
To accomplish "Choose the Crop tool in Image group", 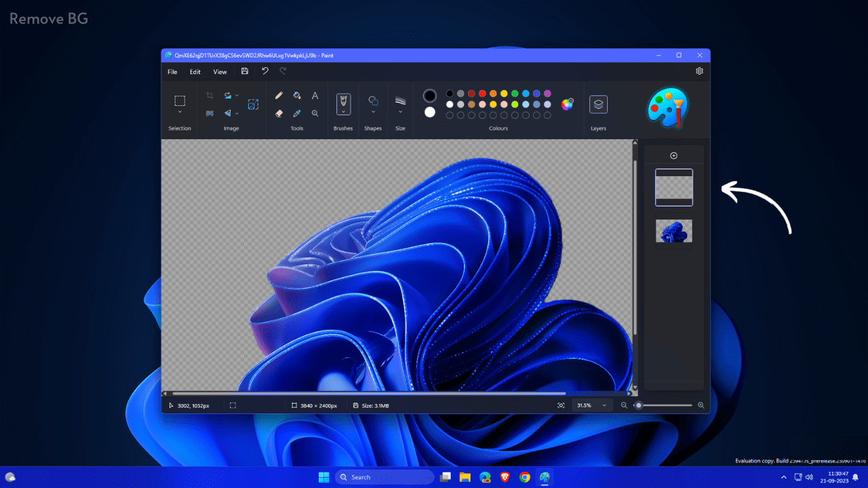I will point(210,96).
